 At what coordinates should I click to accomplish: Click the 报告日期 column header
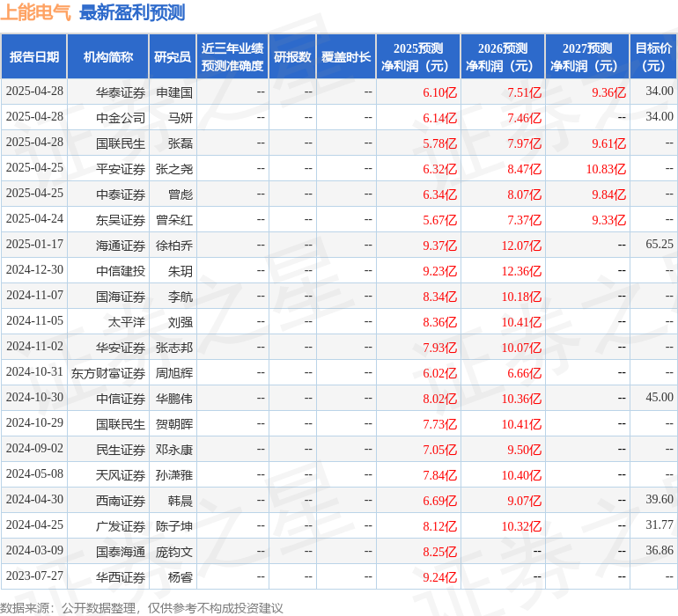click(x=34, y=57)
